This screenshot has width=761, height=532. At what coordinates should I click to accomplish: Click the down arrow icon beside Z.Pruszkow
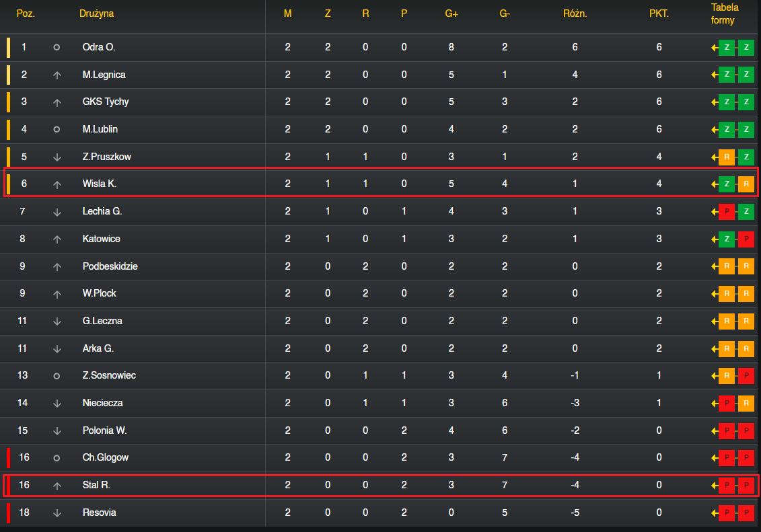pyautogui.click(x=57, y=157)
